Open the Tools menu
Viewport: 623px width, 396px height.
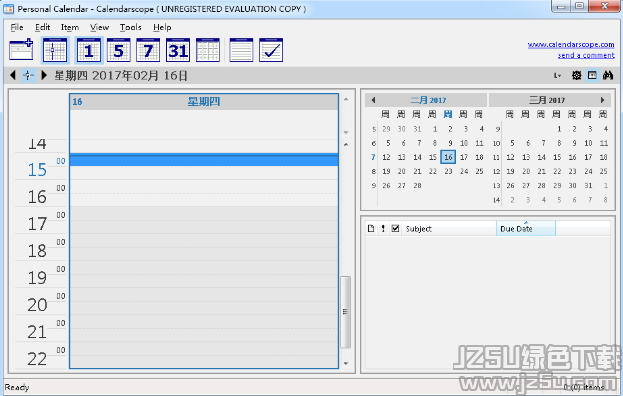(131, 27)
